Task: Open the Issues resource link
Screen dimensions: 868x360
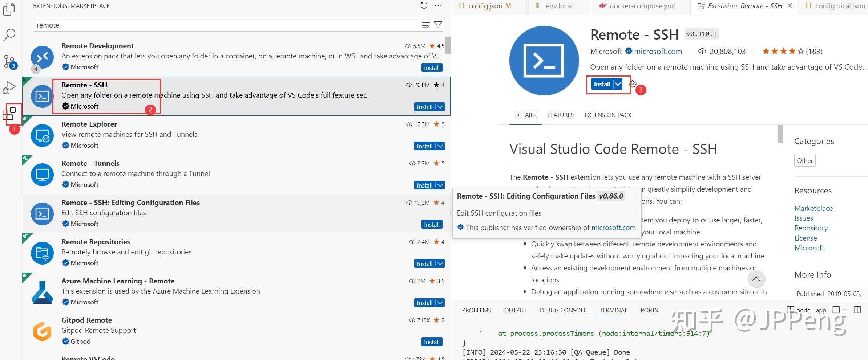Action: click(x=803, y=218)
